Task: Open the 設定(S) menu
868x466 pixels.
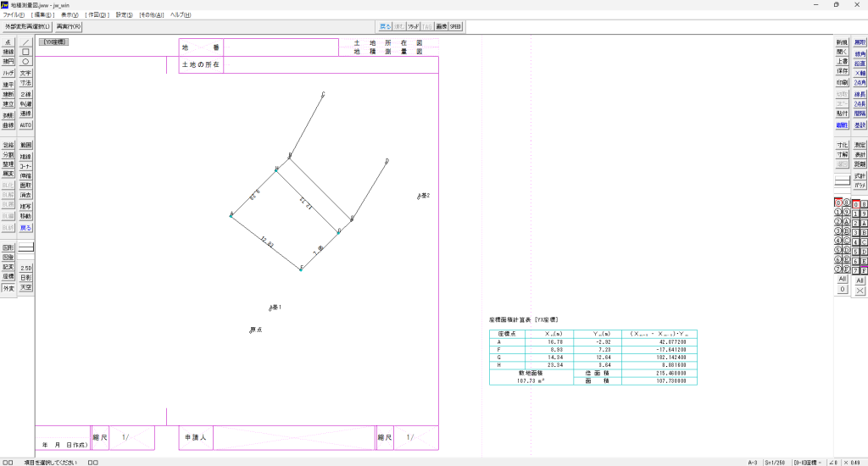Action: coord(124,15)
